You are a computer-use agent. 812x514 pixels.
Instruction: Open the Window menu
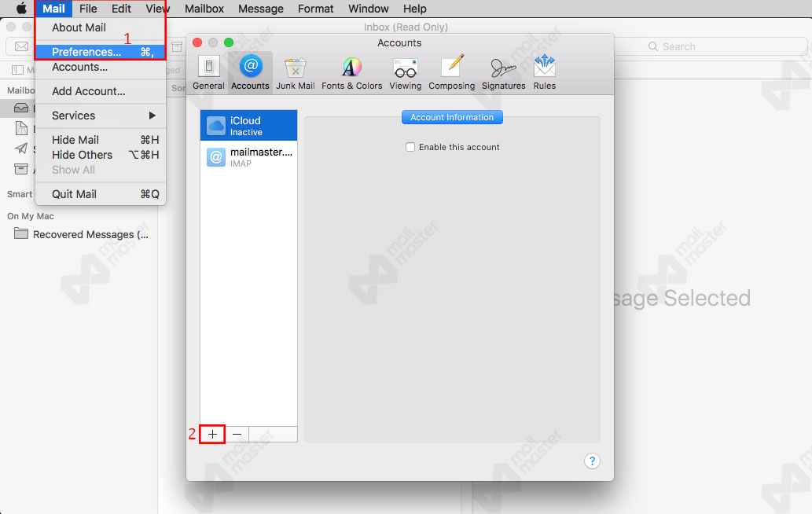pyautogui.click(x=368, y=9)
